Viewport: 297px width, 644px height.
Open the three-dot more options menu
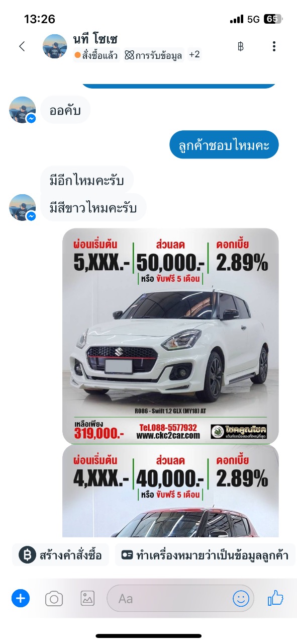[x=274, y=46]
